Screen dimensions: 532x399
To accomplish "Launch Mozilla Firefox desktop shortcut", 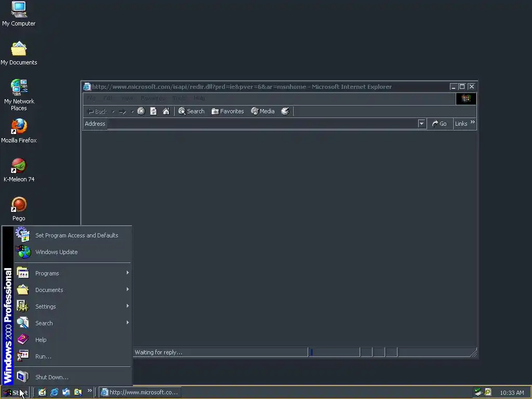I will pos(19,131).
